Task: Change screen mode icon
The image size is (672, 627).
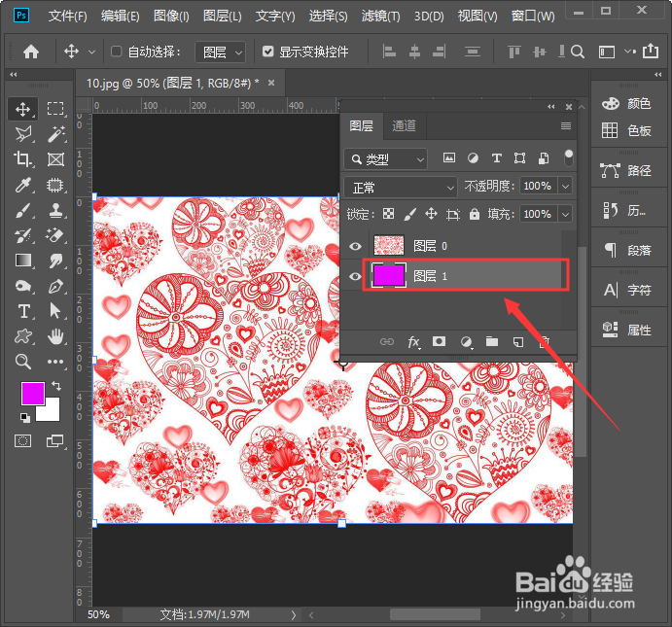Action: [x=54, y=440]
